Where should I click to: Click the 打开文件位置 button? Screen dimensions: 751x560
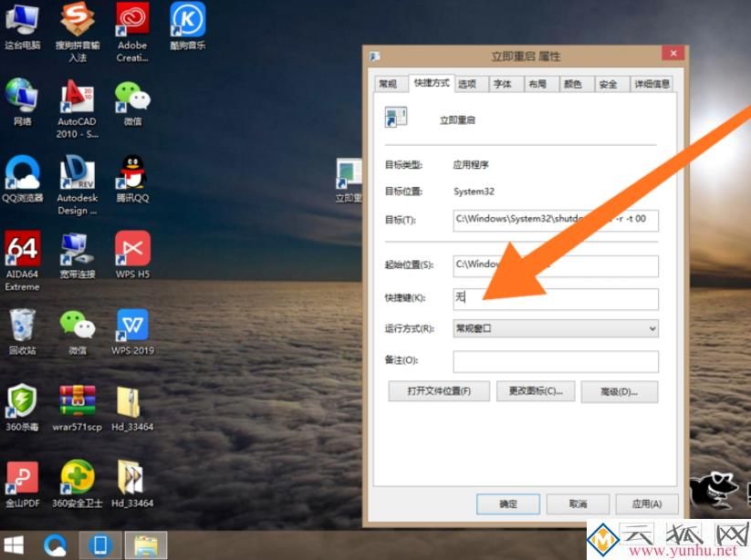(x=440, y=391)
